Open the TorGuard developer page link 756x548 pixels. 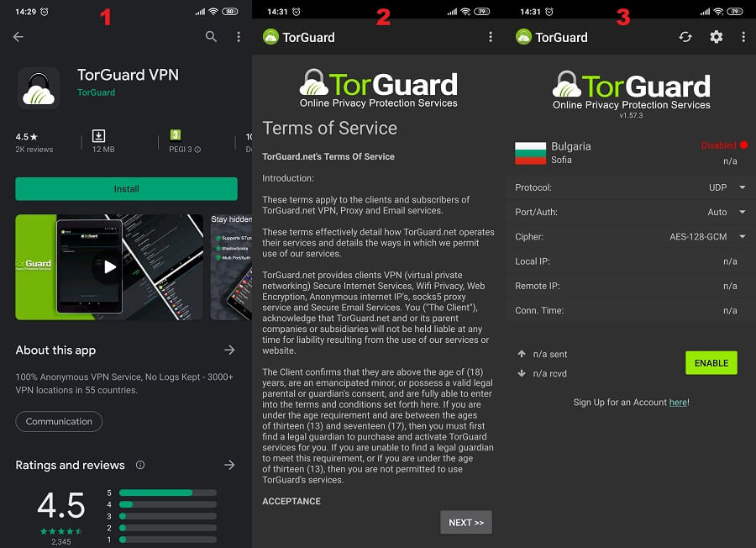[96, 92]
